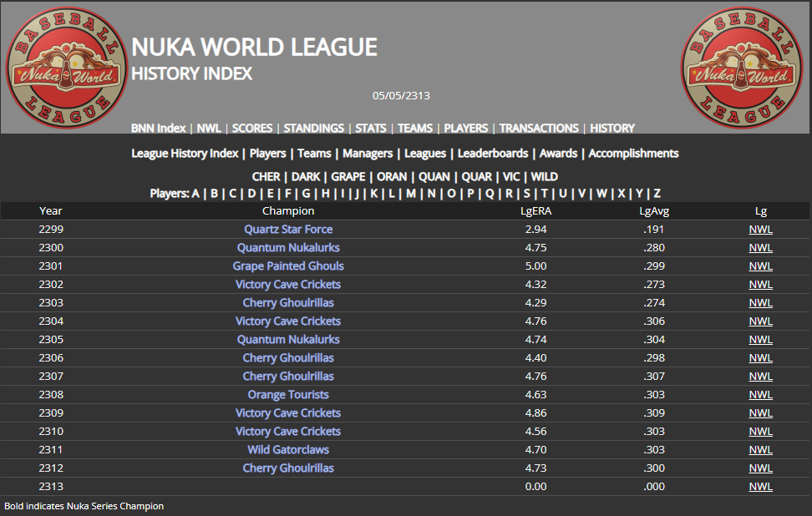This screenshot has height=516, width=812.
Task: Click the NWL link for year 2299
Action: coord(760,230)
